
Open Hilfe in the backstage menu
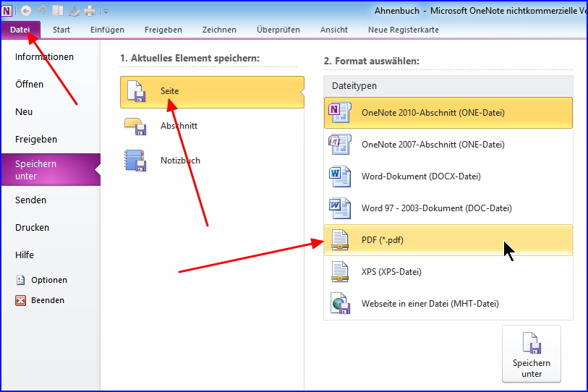pyautogui.click(x=51, y=255)
